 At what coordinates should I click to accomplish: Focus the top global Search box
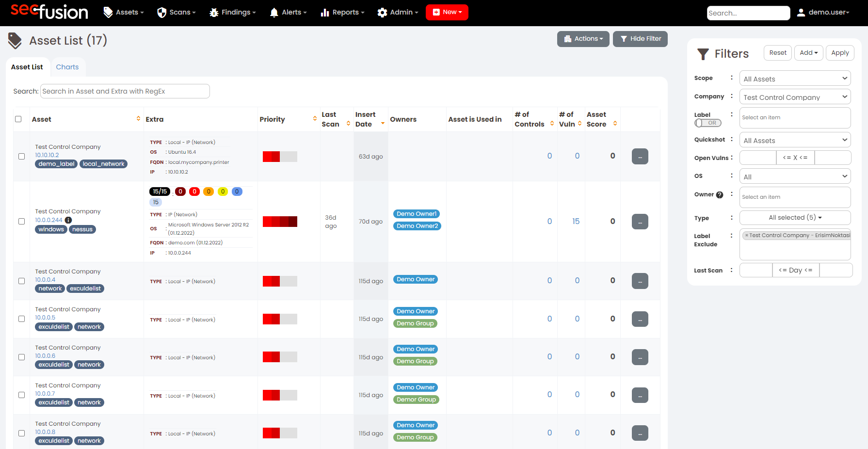coord(748,13)
